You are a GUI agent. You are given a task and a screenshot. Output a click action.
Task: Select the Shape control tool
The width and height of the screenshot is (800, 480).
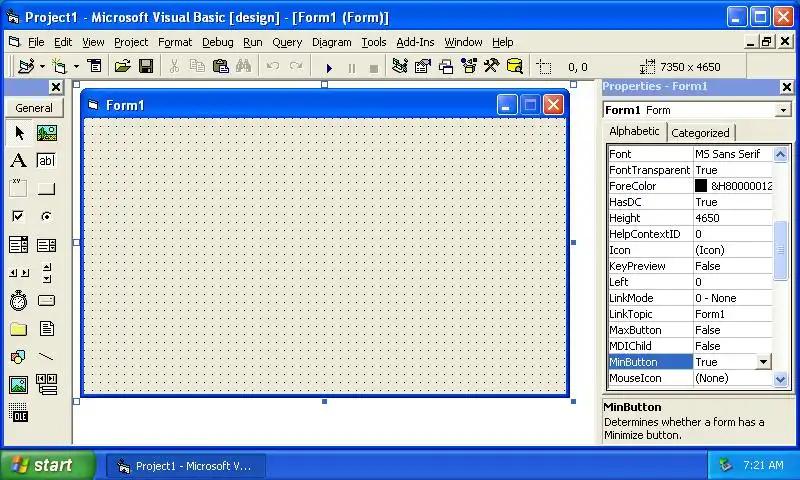(19, 357)
